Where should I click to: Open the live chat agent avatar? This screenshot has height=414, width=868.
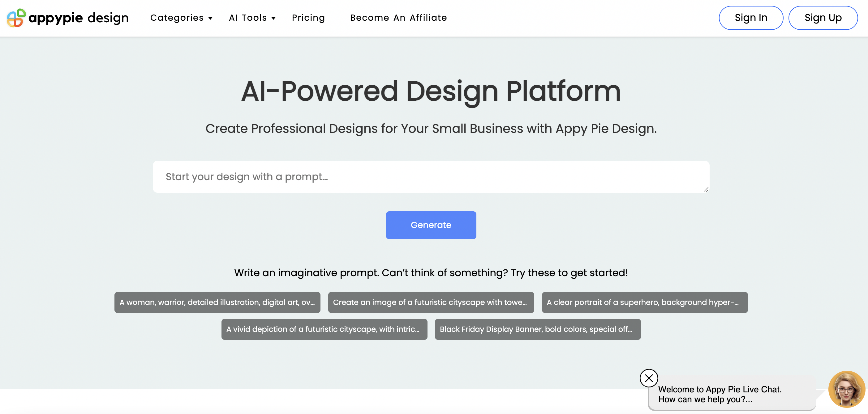pyautogui.click(x=846, y=389)
